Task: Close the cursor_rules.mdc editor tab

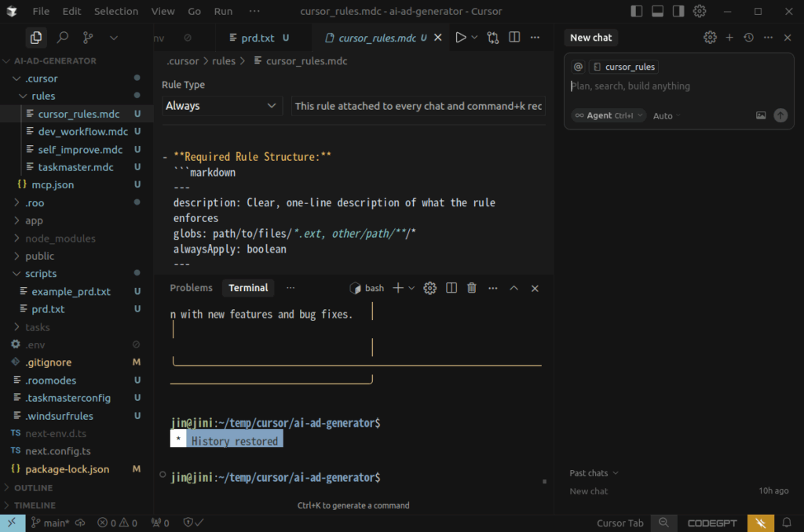Action: pyautogui.click(x=438, y=38)
